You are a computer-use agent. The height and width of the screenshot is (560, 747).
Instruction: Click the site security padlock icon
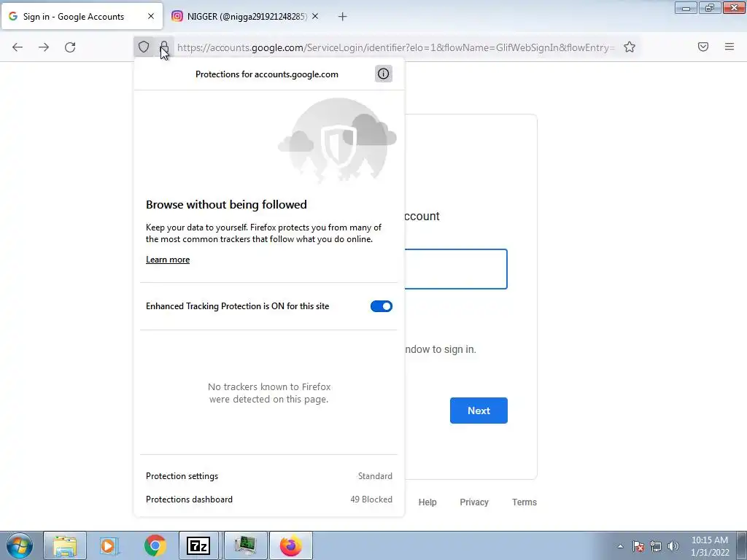click(164, 47)
